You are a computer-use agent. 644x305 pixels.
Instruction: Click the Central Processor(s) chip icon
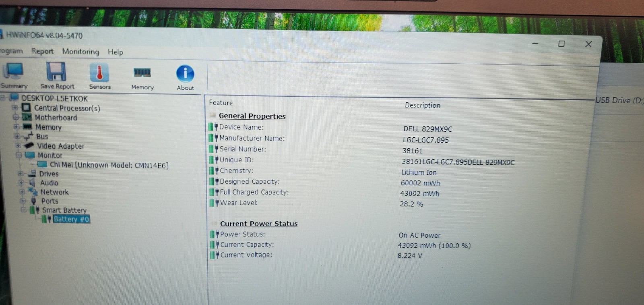[26, 108]
